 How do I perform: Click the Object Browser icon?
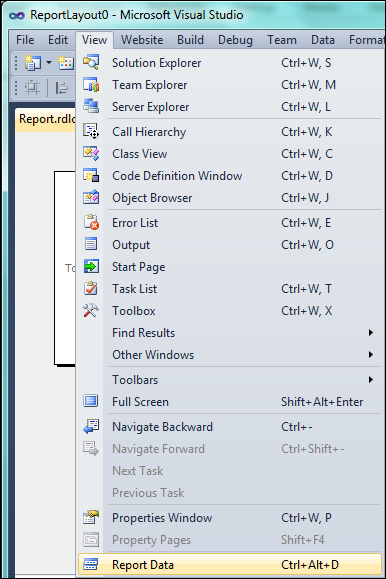tap(91, 198)
